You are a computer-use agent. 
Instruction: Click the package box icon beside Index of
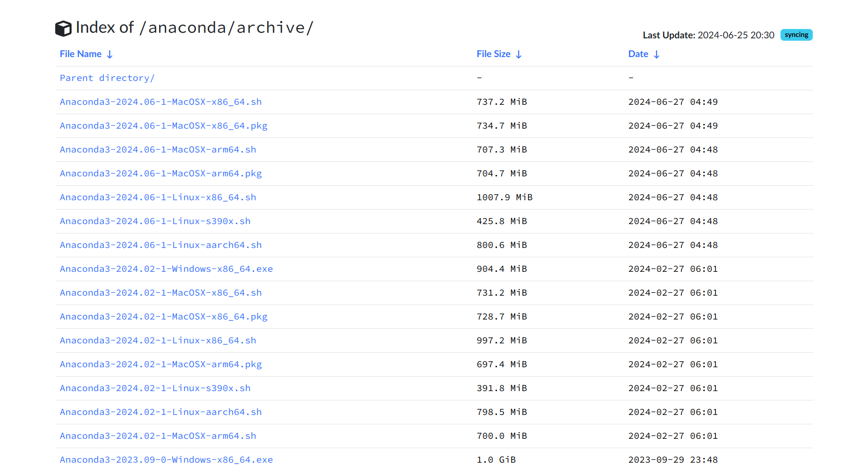click(x=63, y=29)
